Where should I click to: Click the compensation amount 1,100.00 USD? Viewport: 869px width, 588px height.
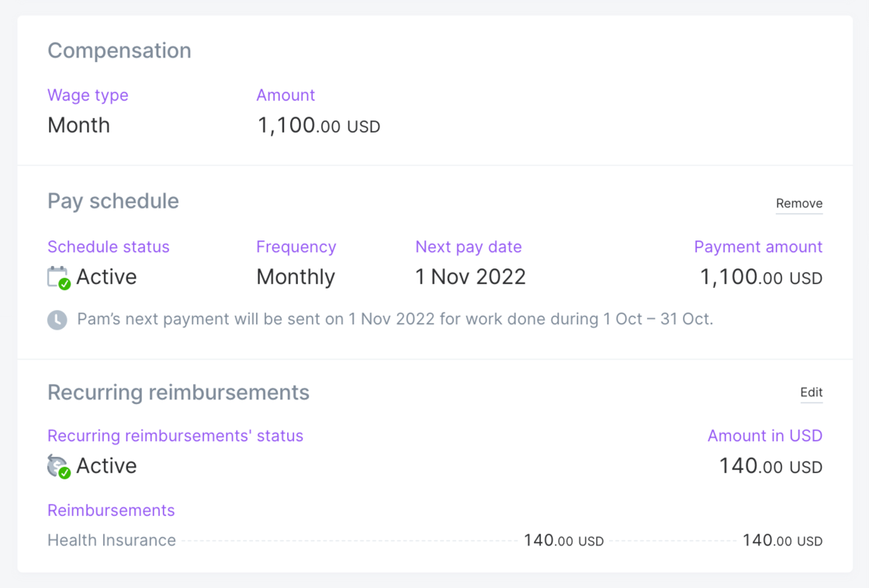[x=319, y=125]
